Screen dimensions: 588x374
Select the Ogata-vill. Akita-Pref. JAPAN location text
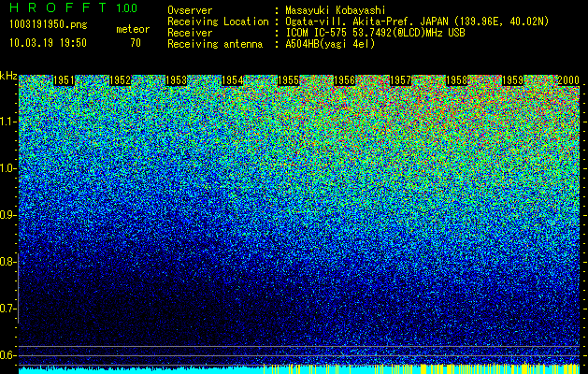point(417,22)
